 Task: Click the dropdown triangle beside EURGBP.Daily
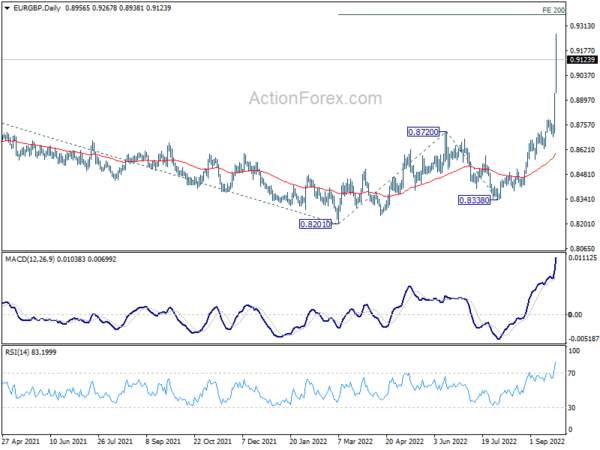7,8
